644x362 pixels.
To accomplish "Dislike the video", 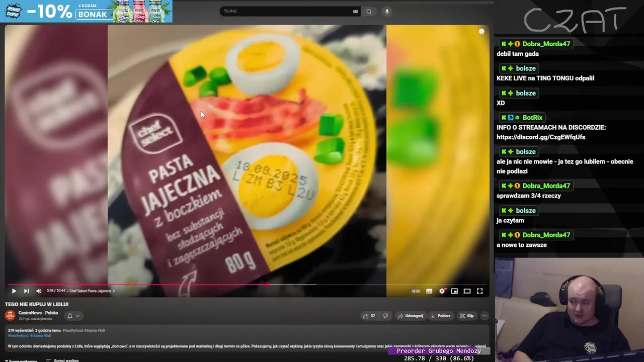I will (385, 316).
